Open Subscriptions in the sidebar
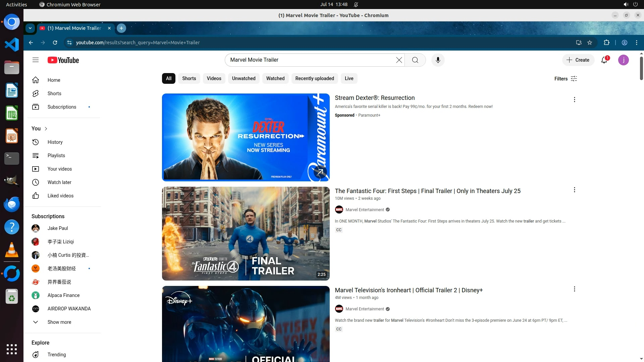The width and height of the screenshot is (644, 362). tap(62, 107)
